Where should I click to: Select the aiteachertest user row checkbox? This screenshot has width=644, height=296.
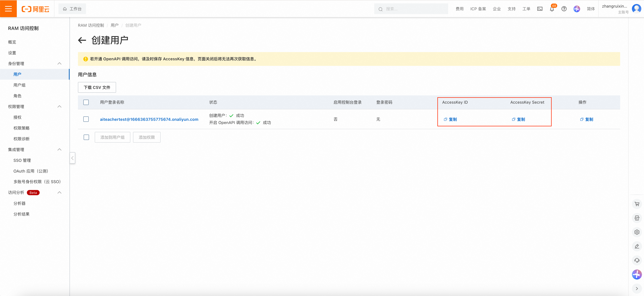pyautogui.click(x=86, y=119)
